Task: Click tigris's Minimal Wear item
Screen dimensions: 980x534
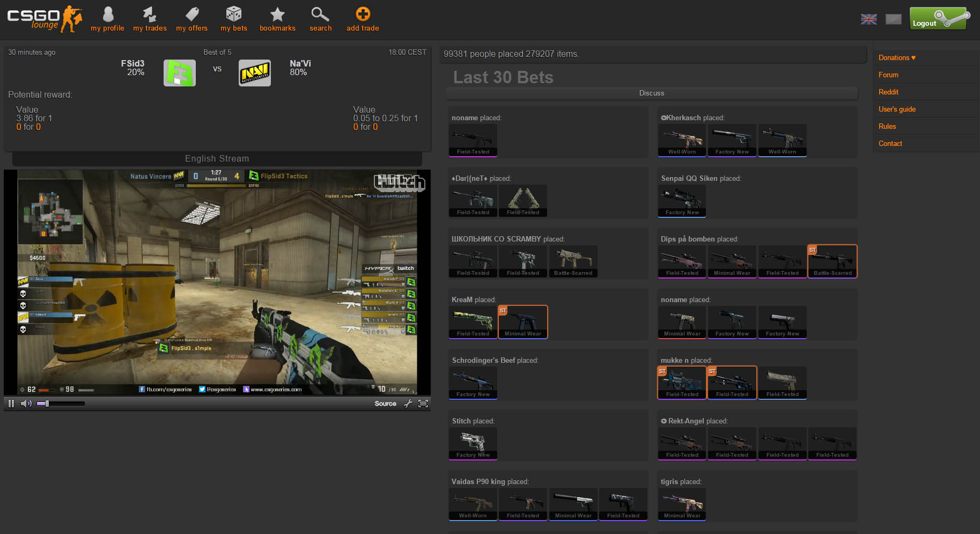Action: 682,504
